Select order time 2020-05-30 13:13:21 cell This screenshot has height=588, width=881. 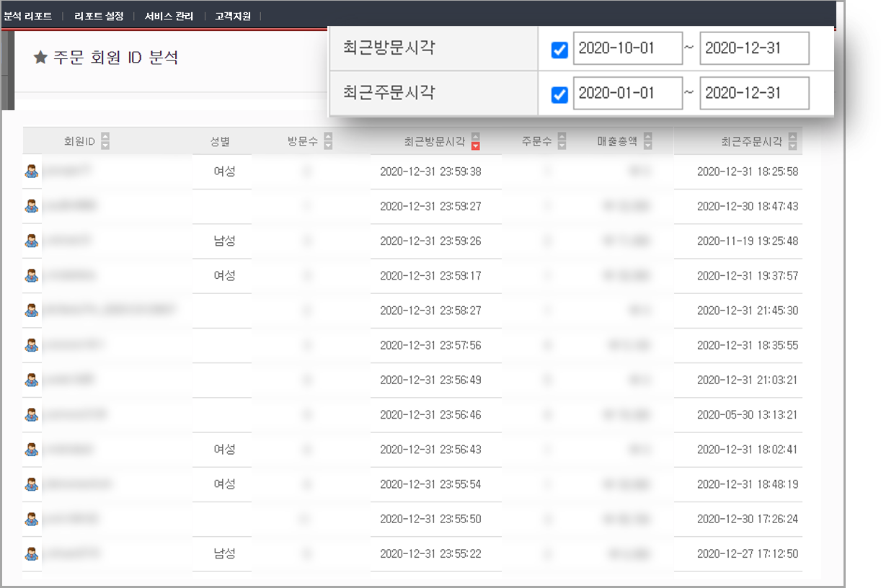click(x=748, y=415)
